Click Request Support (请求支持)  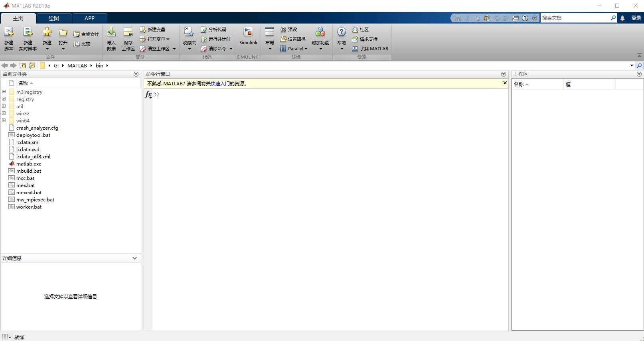(x=365, y=39)
